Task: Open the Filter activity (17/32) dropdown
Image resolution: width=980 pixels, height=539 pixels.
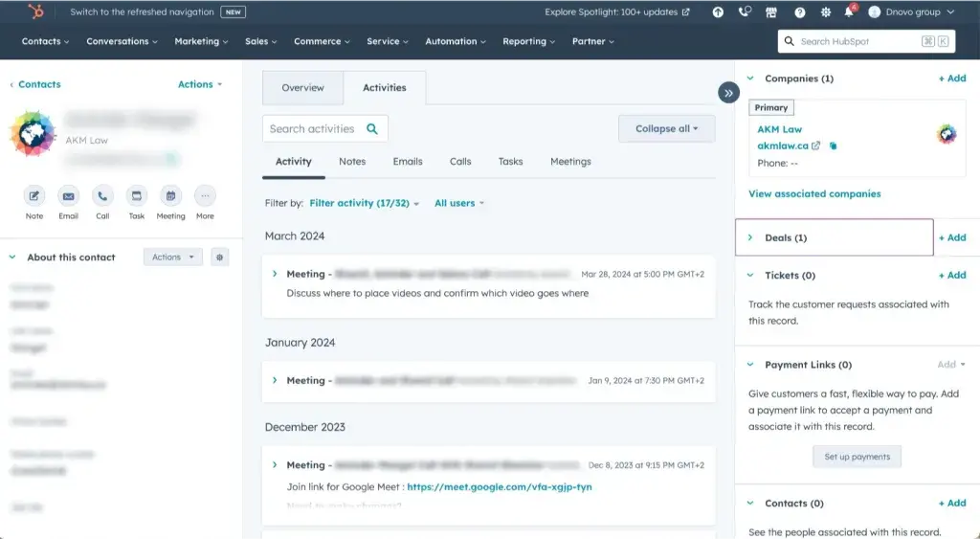Action: [364, 203]
